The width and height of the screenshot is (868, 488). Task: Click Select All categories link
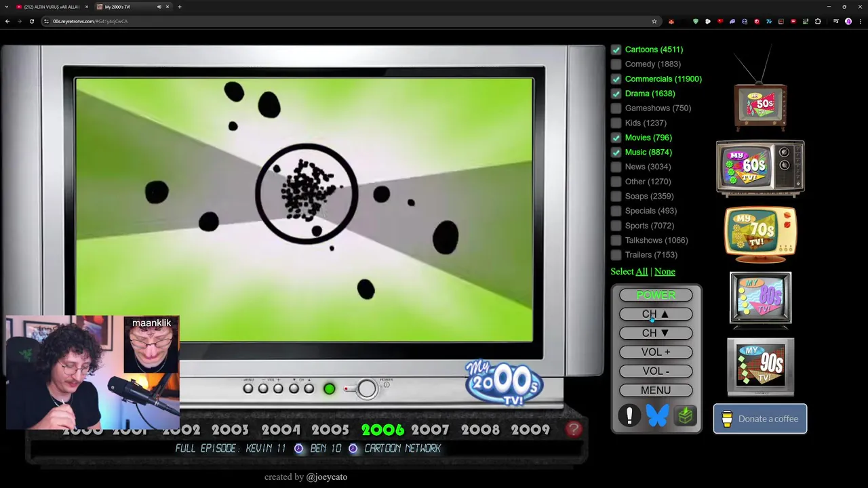(x=642, y=272)
